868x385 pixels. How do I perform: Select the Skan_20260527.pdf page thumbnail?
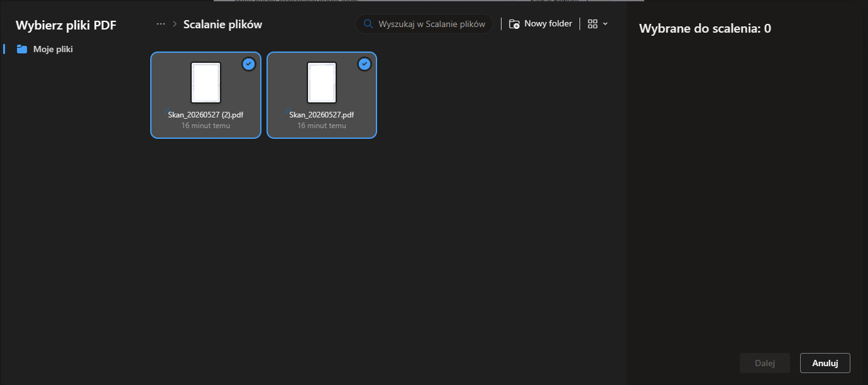coord(322,82)
